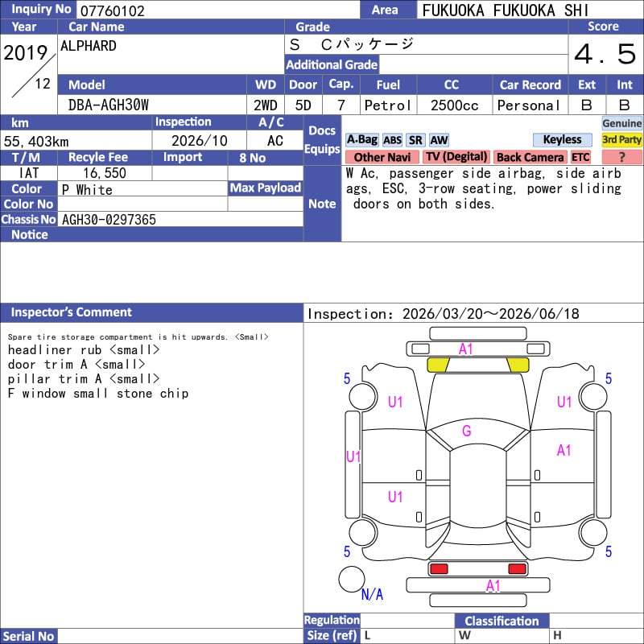Click the Keyless equipment badge

coord(562,140)
